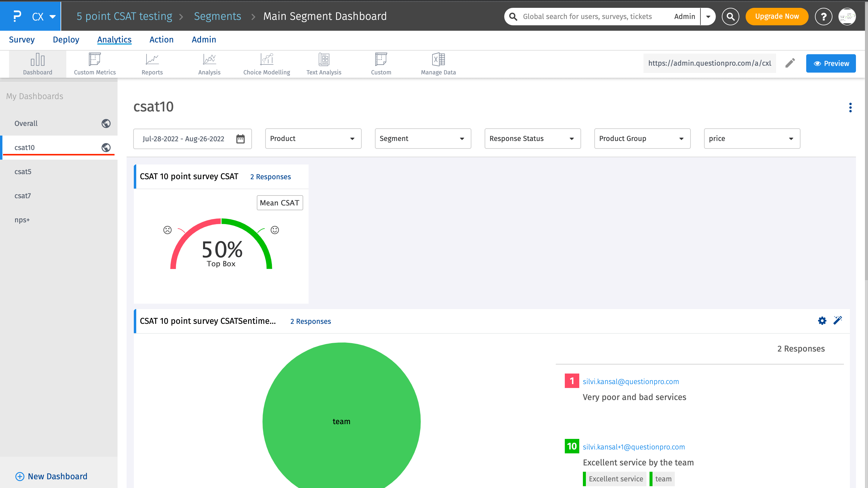Click the magic wand icon on widget
Screen dimensions: 868x488
click(x=838, y=320)
